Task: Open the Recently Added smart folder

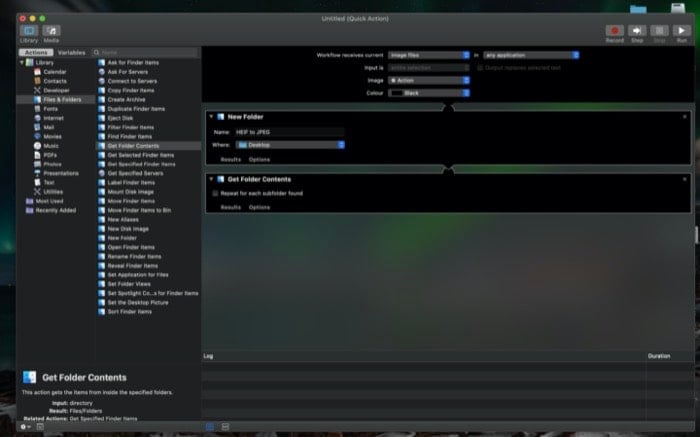Action: (51, 210)
